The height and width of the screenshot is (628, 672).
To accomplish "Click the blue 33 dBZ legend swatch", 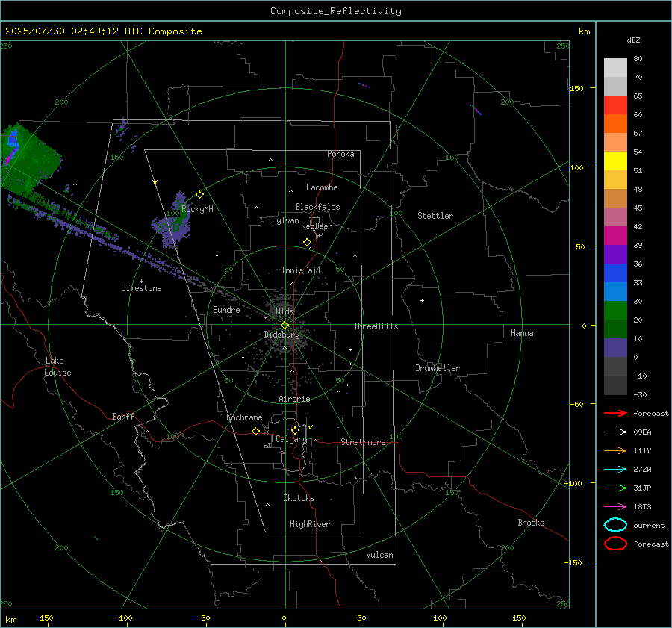I will click(615, 273).
